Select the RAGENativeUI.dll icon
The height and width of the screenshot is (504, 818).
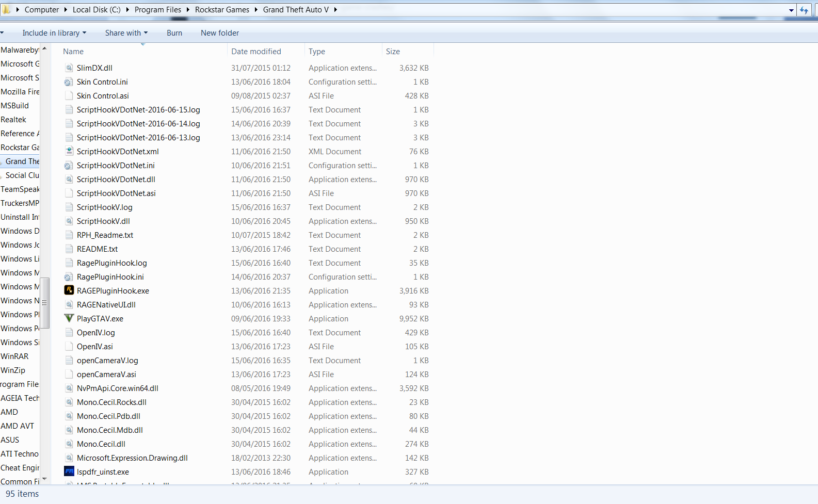point(69,304)
